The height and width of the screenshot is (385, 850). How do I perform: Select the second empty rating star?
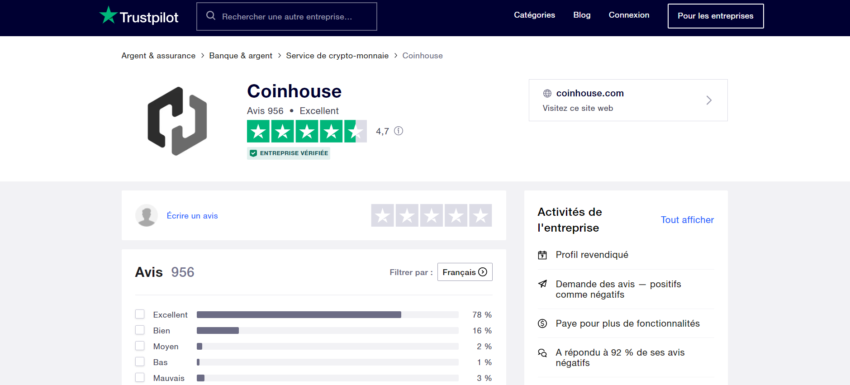[407, 215]
